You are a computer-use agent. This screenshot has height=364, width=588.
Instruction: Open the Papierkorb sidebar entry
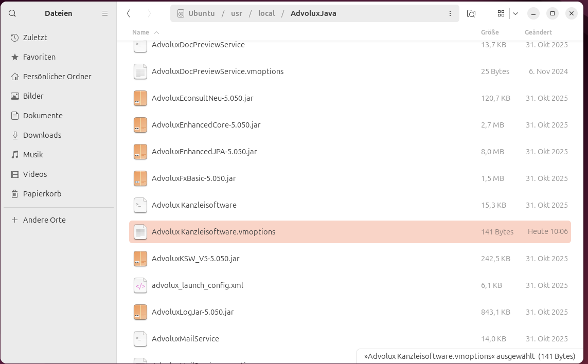tap(42, 194)
